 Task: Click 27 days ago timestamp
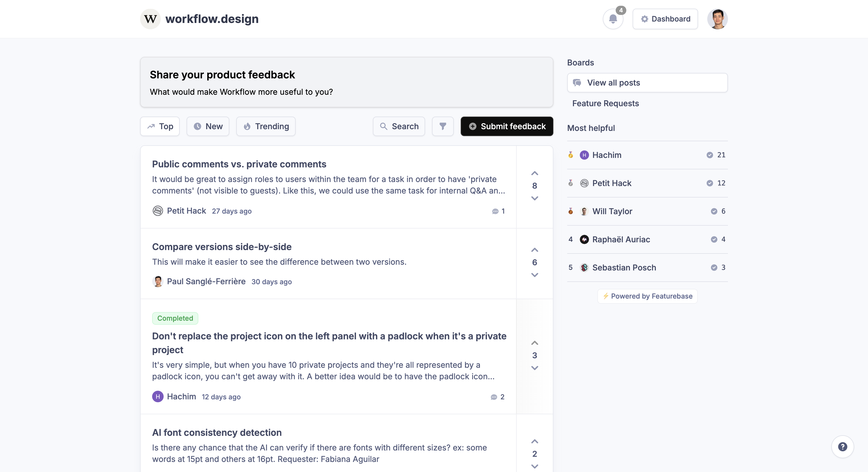231,211
